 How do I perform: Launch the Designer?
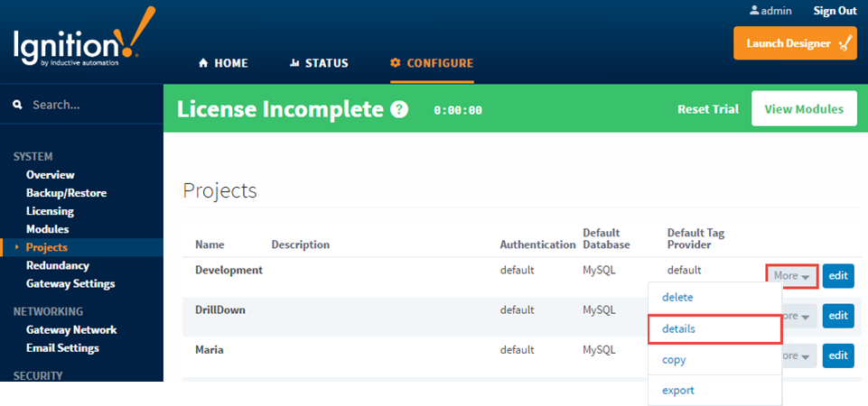[x=795, y=43]
